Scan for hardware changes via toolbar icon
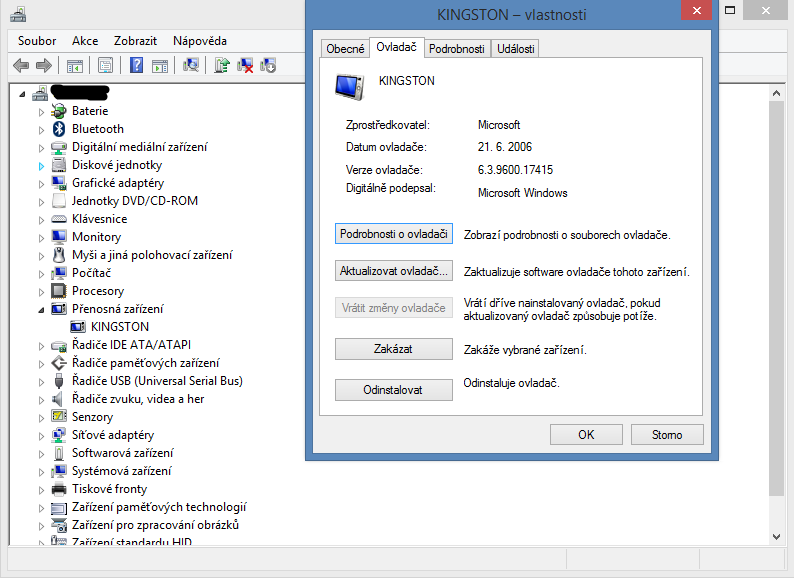This screenshot has height=578, width=794. coord(190,65)
